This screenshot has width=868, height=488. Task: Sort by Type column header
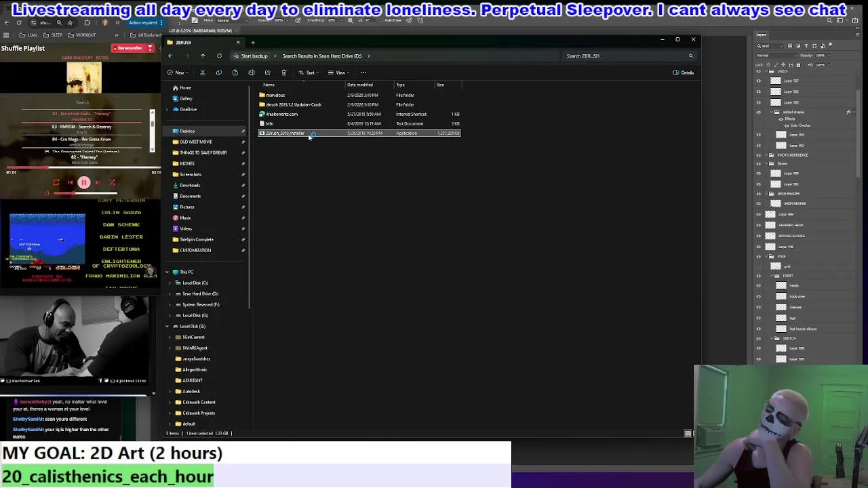pyautogui.click(x=401, y=85)
